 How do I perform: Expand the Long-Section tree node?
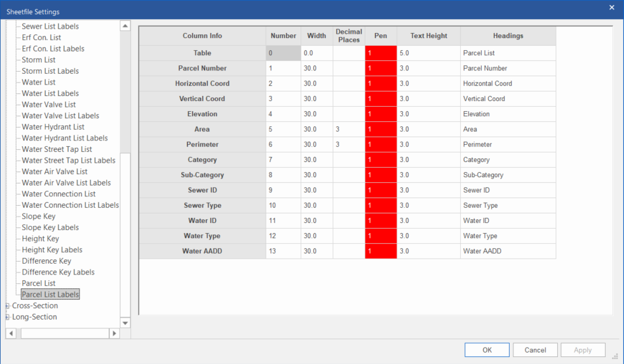click(x=8, y=317)
